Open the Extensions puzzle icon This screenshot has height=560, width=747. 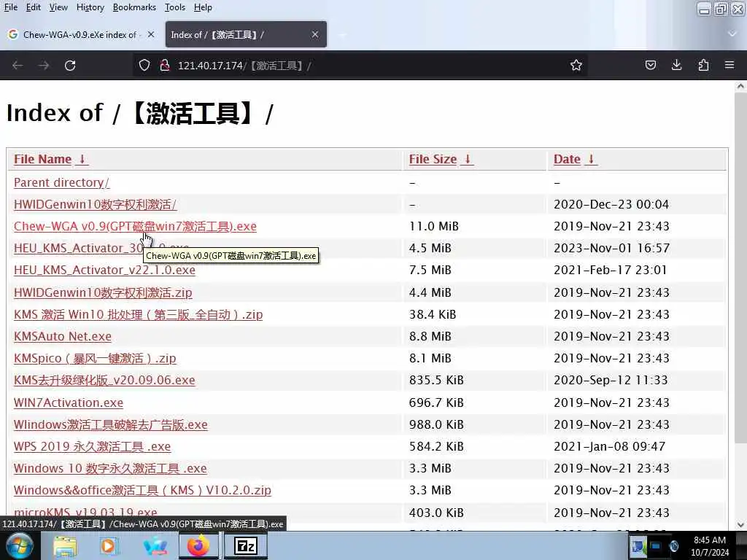703,65
